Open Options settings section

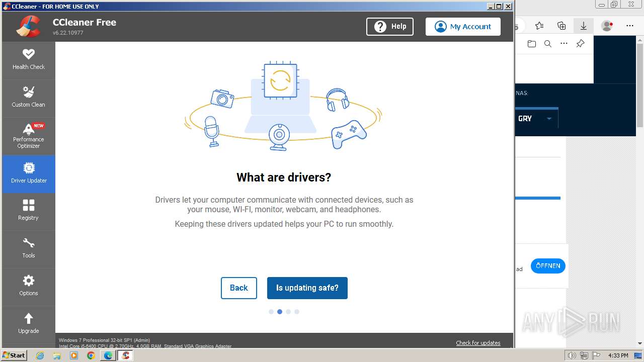tap(29, 287)
